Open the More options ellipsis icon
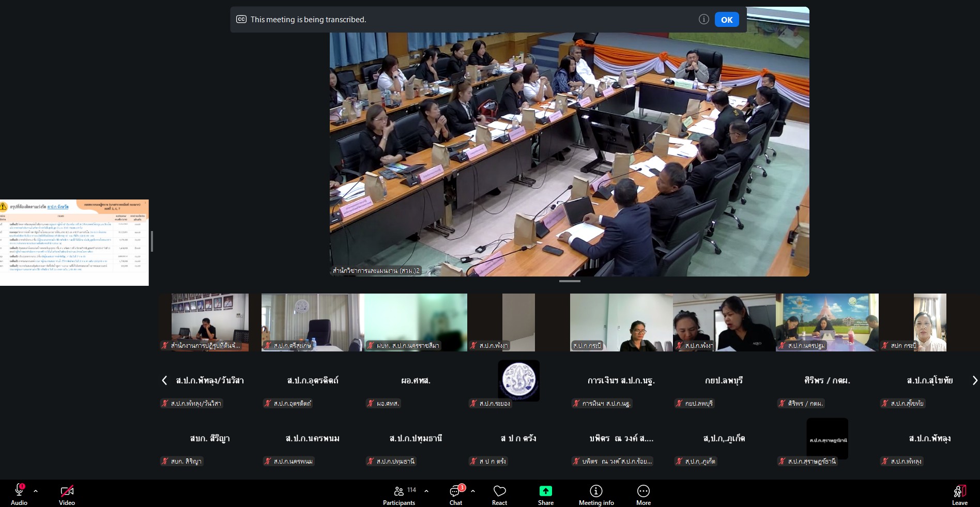The height and width of the screenshot is (507, 980). (x=642, y=491)
